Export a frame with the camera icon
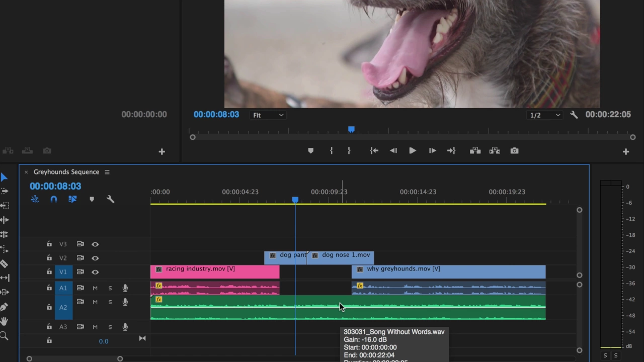The image size is (644, 362). 514,151
